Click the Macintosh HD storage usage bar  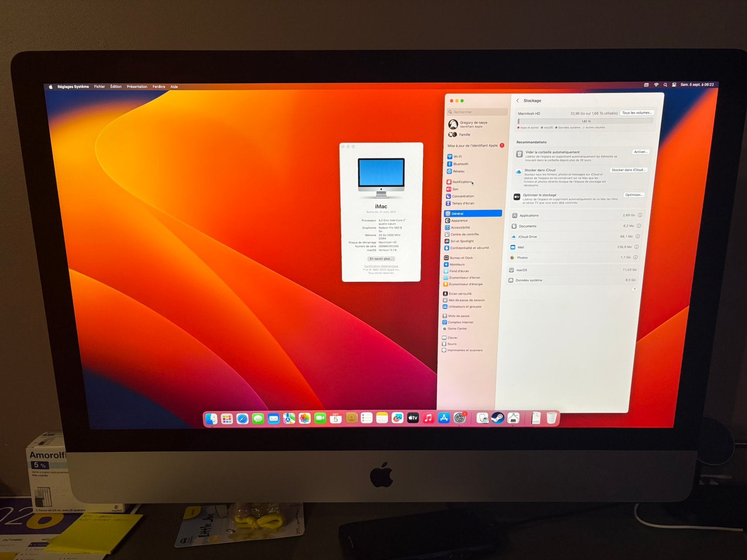(x=586, y=121)
